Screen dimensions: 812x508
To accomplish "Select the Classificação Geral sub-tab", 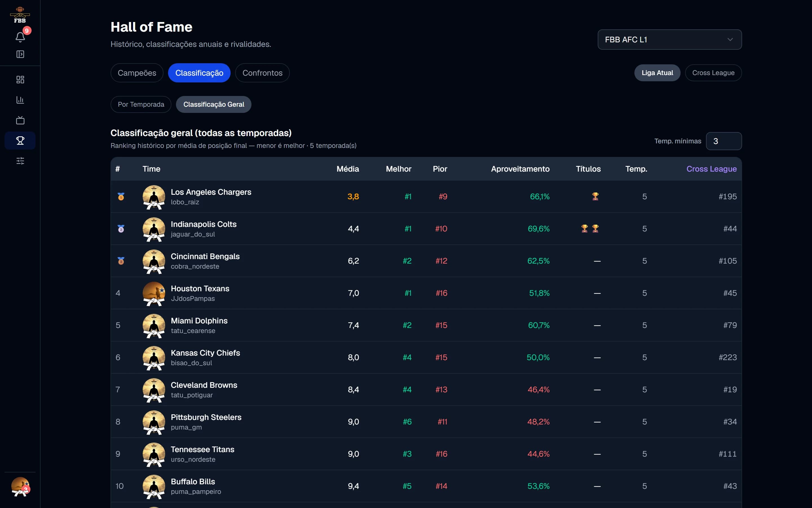I will pos(214,104).
